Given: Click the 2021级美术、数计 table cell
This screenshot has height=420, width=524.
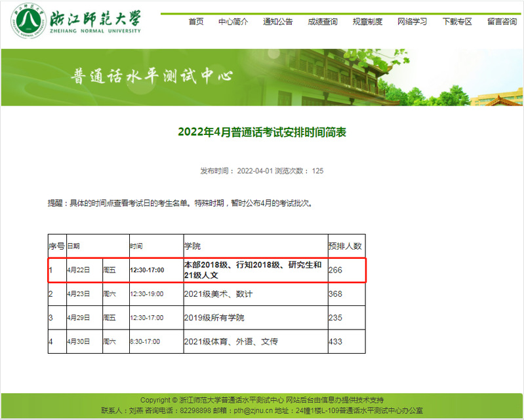Looking at the screenshot, I should pos(218,294).
